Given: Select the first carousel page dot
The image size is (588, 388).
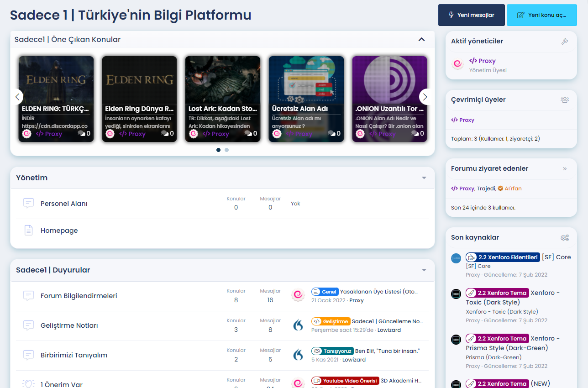Looking at the screenshot, I should (218, 150).
